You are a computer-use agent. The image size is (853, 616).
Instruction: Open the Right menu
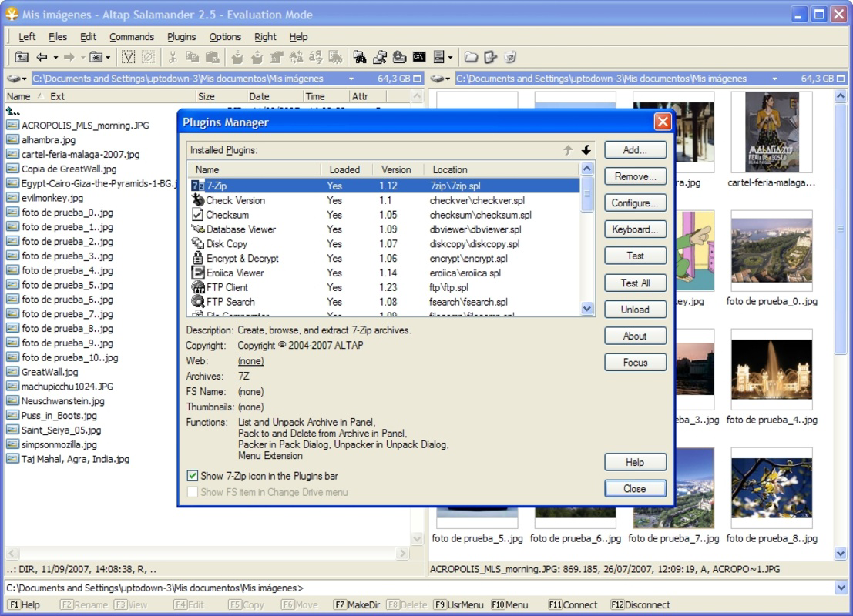pos(265,37)
